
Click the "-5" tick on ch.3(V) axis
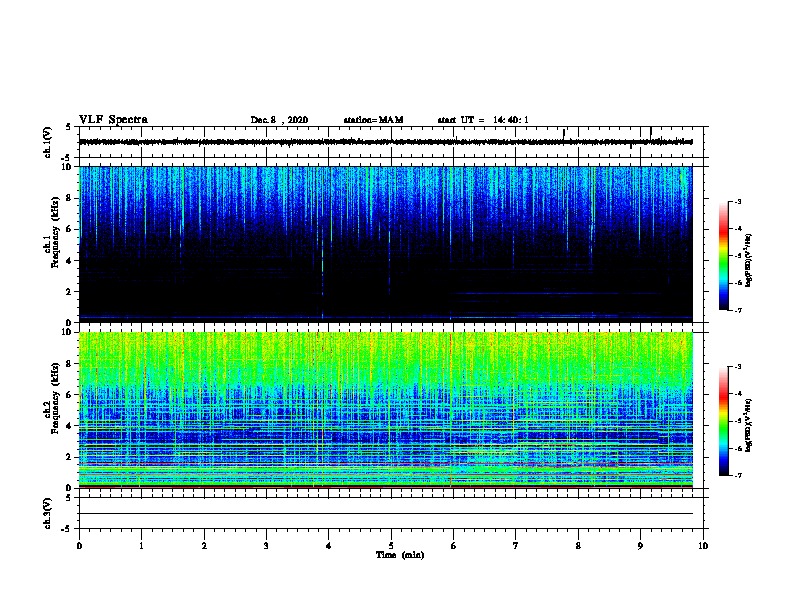67,529
